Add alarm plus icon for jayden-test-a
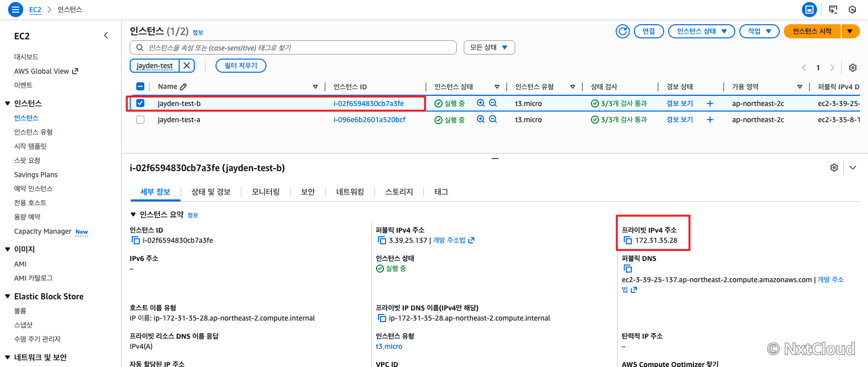This screenshot has width=868, height=367. coord(710,120)
